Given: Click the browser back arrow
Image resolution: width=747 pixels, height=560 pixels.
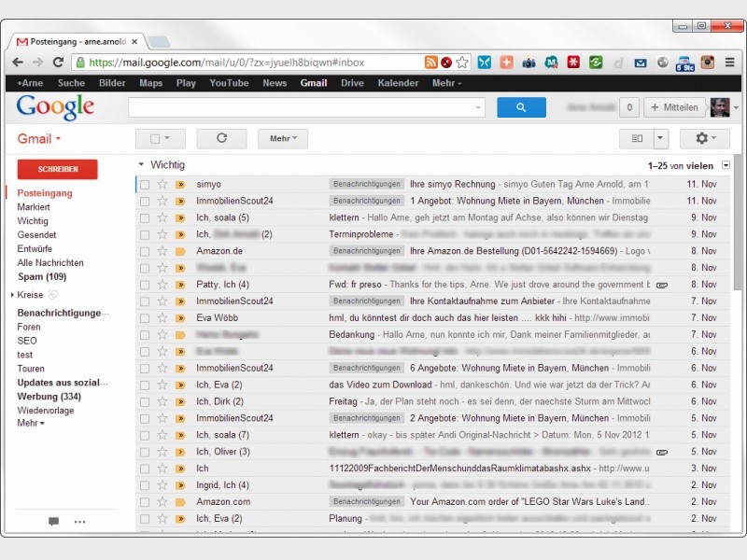Looking at the screenshot, I should point(18,63).
